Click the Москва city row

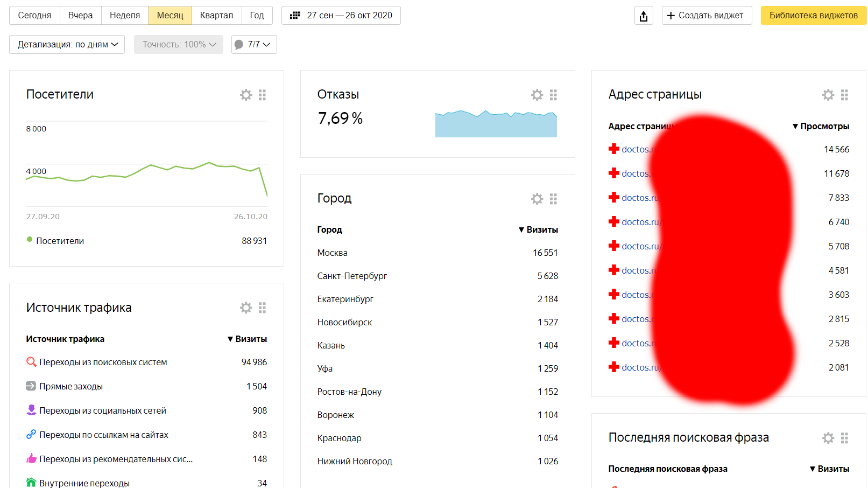pyautogui.click(x=437, y=253)
